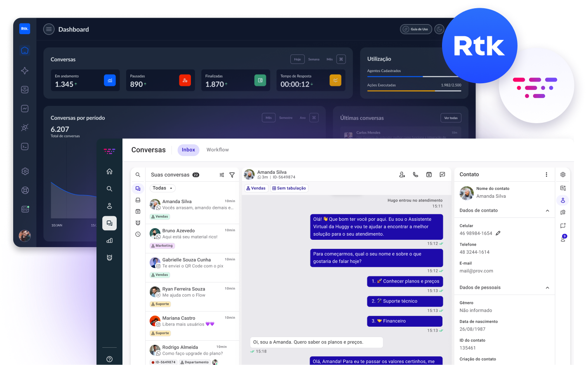Click the resolve checkmark icon in chat header

pyautogui.click(x=442, y=175)
